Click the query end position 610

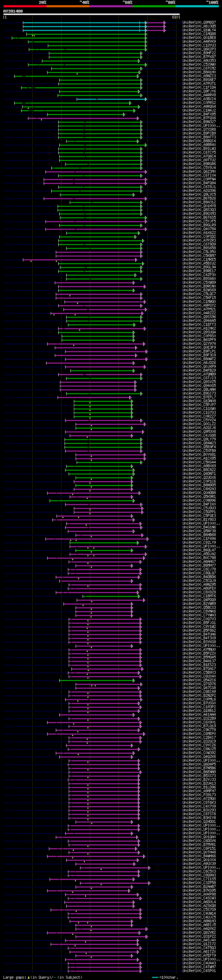point(175,17)
